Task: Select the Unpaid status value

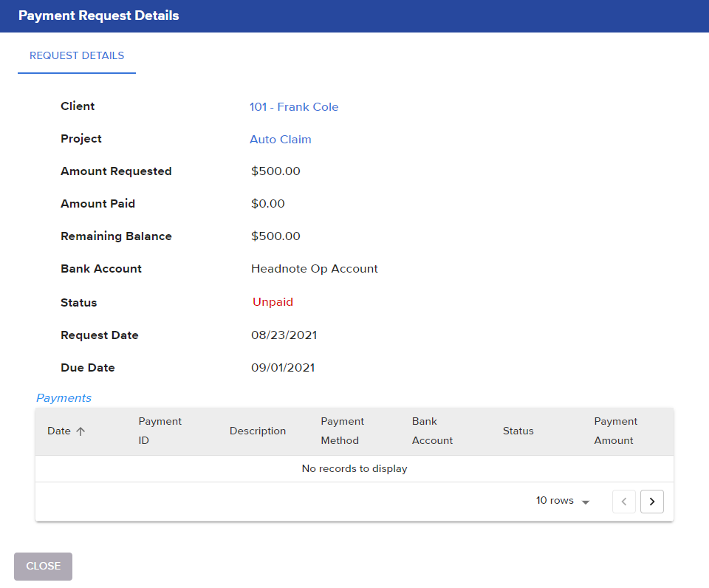Action: (273, 302)
